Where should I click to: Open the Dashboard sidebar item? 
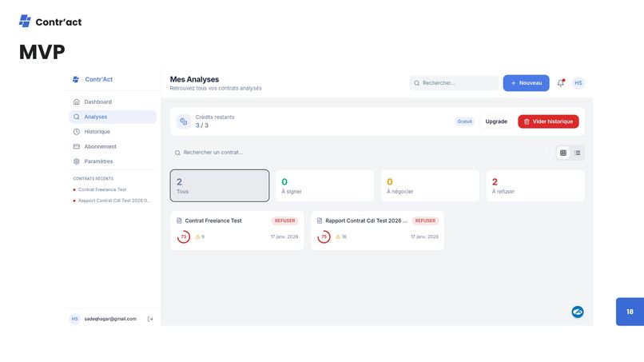coord(113,102)
